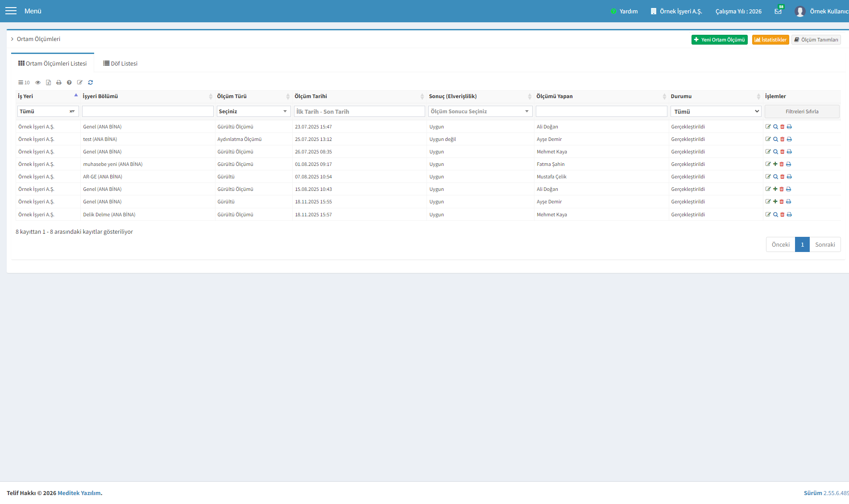Screen dimensions: 849x504
Task: Switch to Döf Listesi tab
Action: (x=120, y=63)
